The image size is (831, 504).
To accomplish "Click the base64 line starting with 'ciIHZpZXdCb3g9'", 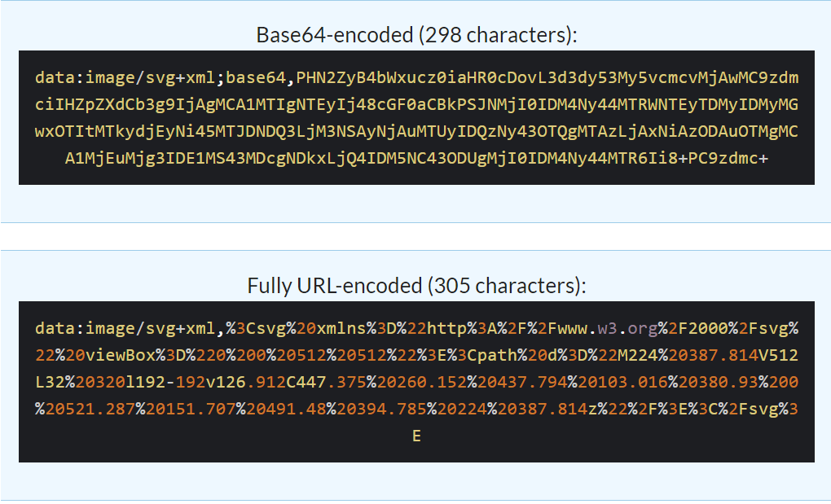I will 416,105.
